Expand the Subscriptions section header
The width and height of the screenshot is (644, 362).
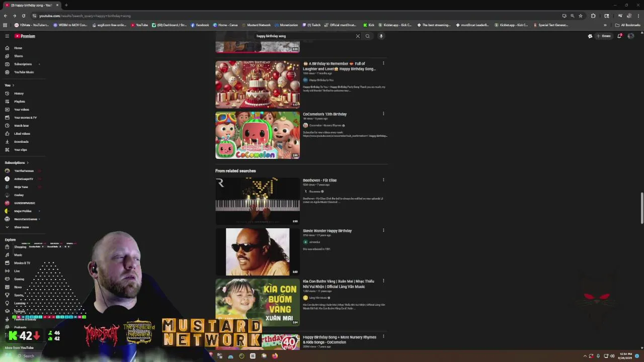coord(17,163)
